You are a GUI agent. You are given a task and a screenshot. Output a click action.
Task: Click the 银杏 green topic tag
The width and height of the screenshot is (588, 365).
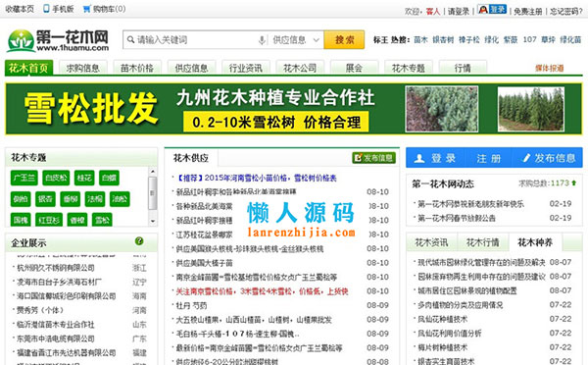[45, 199]
